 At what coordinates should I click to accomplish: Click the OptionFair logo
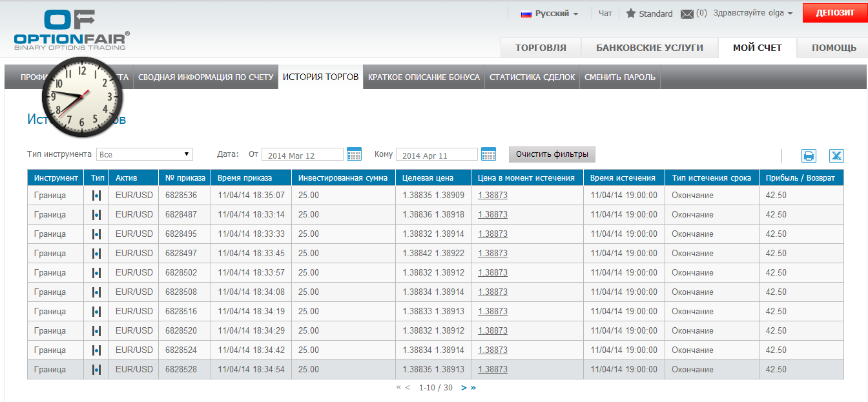click(72, 30)
